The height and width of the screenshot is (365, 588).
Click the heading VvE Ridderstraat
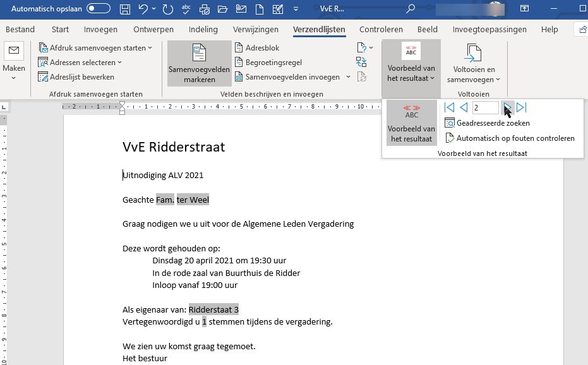174,147
